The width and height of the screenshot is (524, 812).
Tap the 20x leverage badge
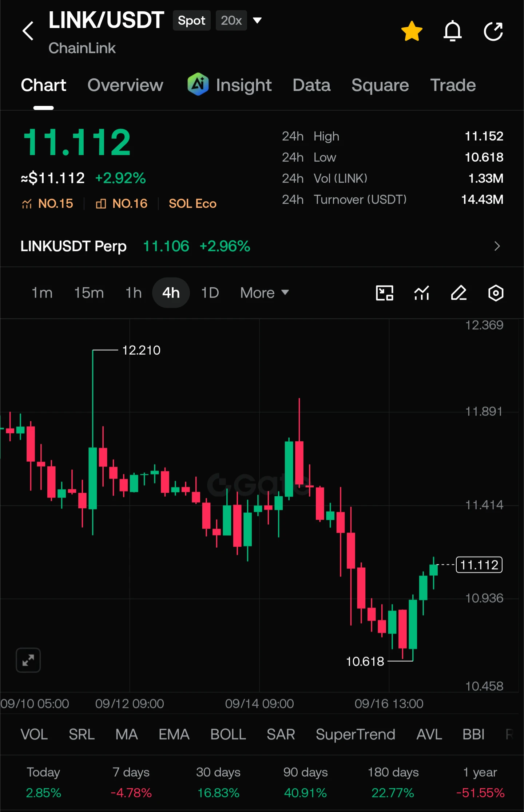(231, 20)
